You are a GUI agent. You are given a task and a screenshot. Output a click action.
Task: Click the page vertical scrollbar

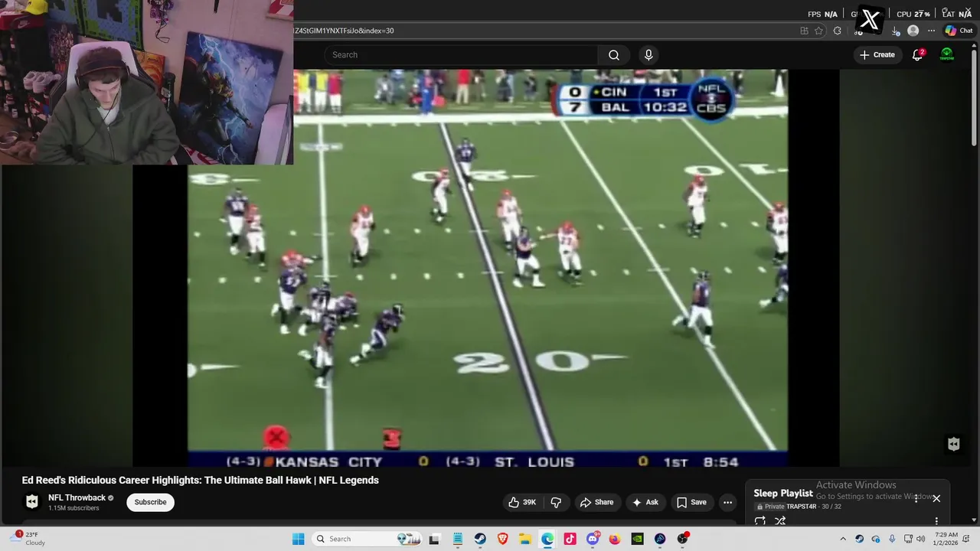point(974,99)
